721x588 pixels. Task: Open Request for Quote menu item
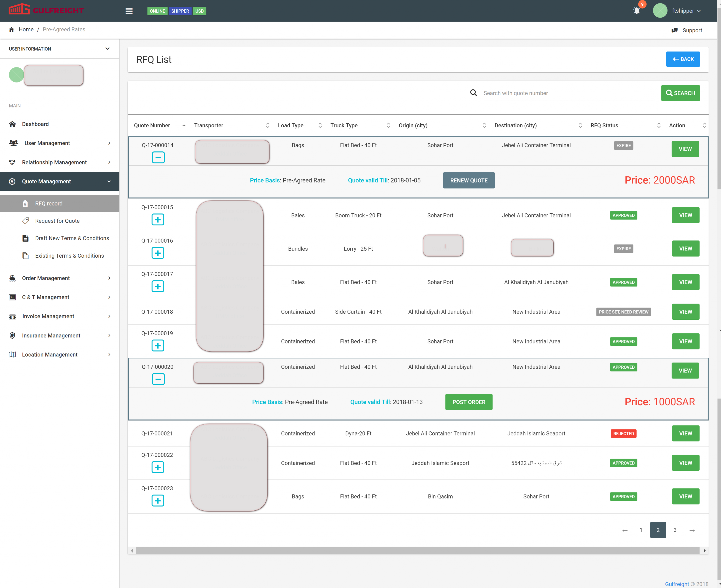coord(57,221)
